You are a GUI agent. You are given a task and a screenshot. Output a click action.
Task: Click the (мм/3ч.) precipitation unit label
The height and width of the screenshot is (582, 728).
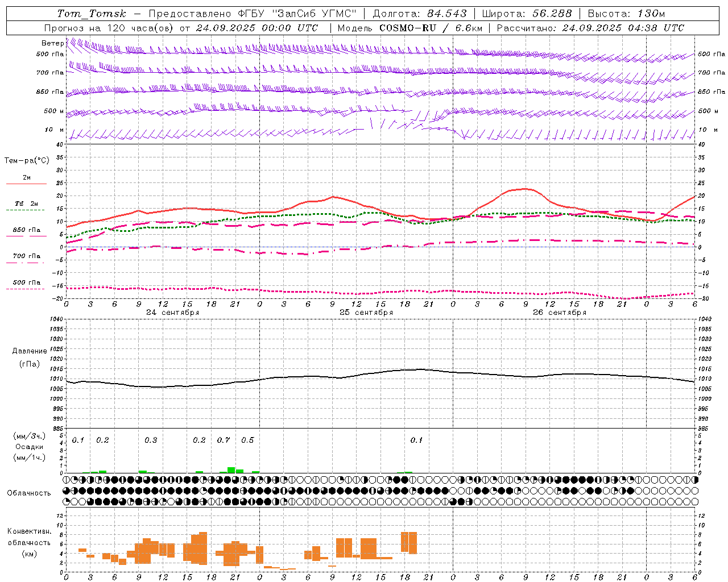pos(29,436)
